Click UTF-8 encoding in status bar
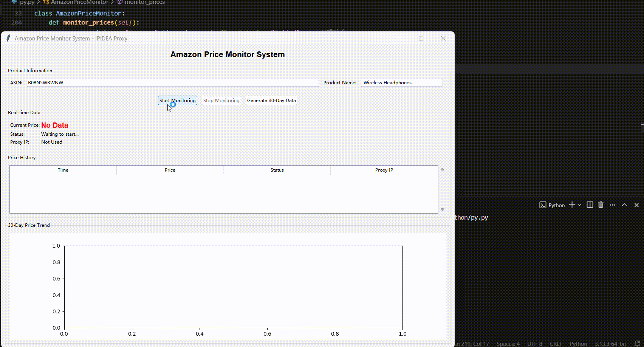 (x=534, y=344)
